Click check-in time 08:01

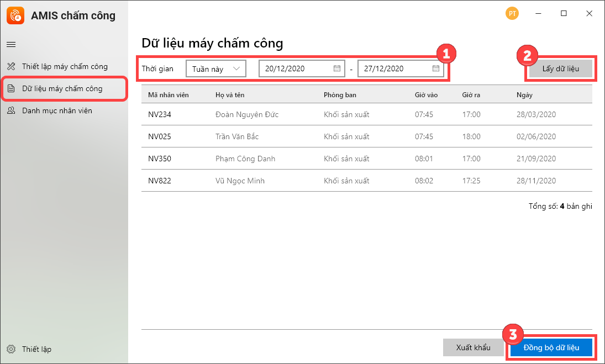coord(424,159)
